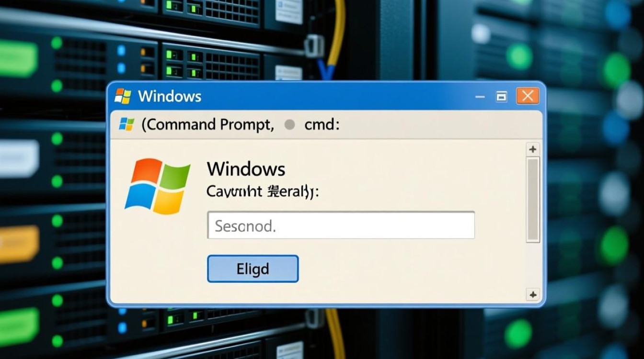Select the cmd: item in the bar
The image size is (644, 359).
click(322, 125)
